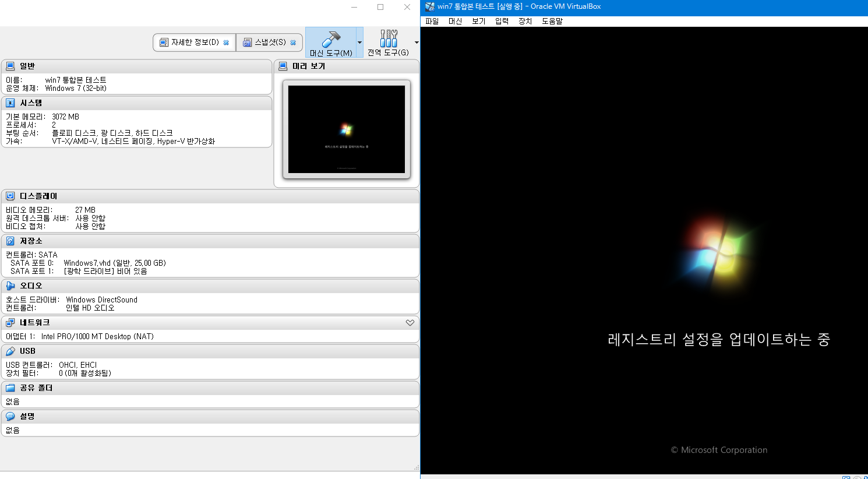Click the 전역 도구(G) tools icon

pyautogui.click(x=389, y=38)
